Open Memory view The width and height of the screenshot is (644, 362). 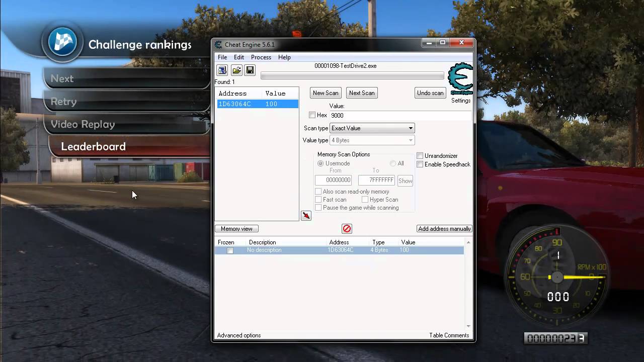tap(236, 229)
